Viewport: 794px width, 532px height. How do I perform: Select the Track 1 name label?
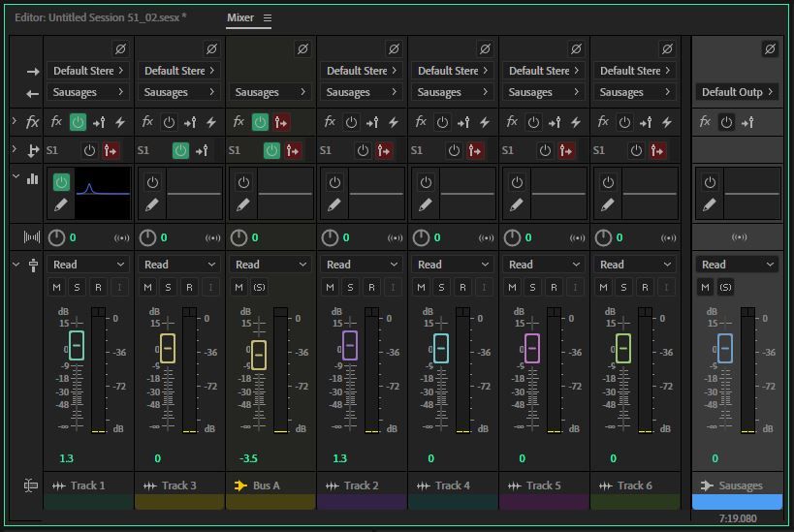[88, 485]
